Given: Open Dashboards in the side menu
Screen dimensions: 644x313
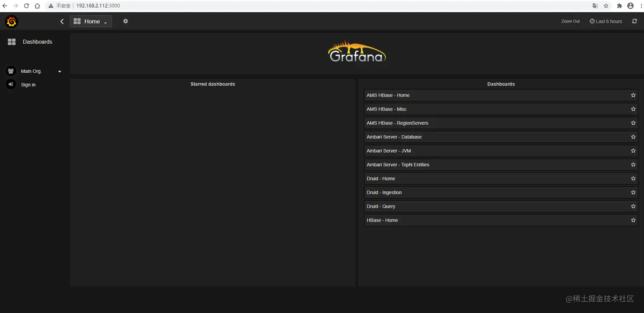Looking at the screenshot, I should coord(37,42).
